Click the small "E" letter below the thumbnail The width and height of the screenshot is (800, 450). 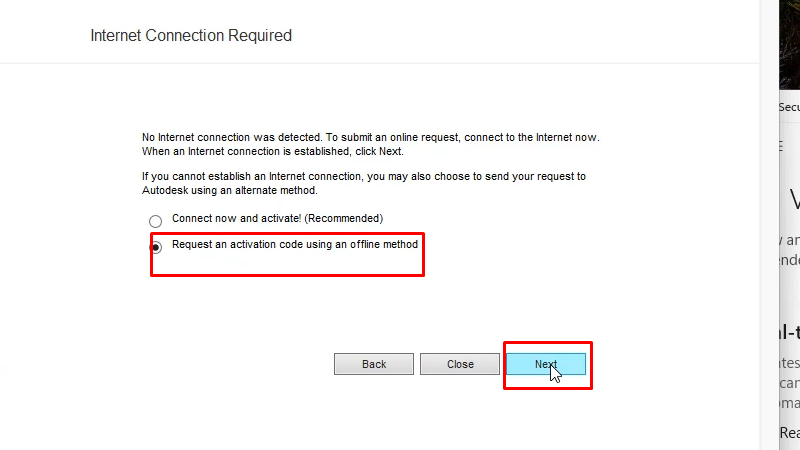[x=781, y=146]
